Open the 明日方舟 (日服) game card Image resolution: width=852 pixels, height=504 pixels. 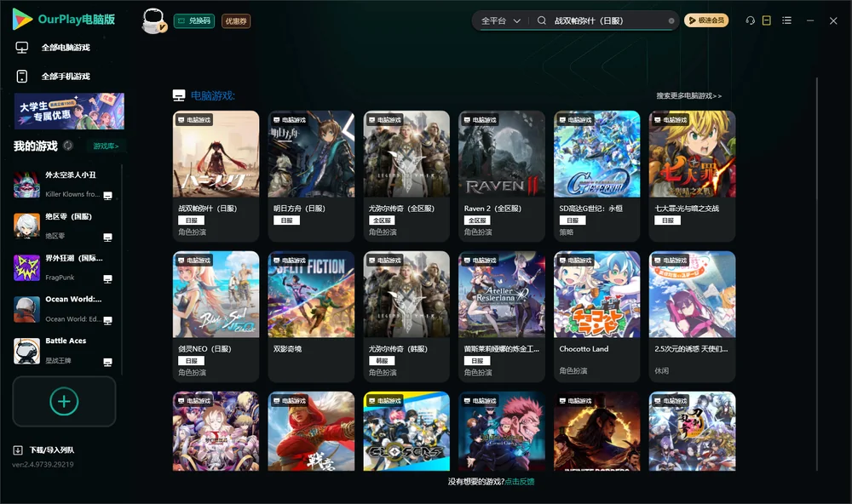point(311,176)
